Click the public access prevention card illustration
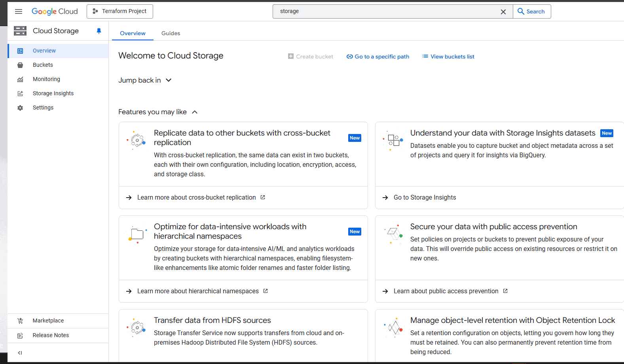624x364 pixels. point(393,234)
